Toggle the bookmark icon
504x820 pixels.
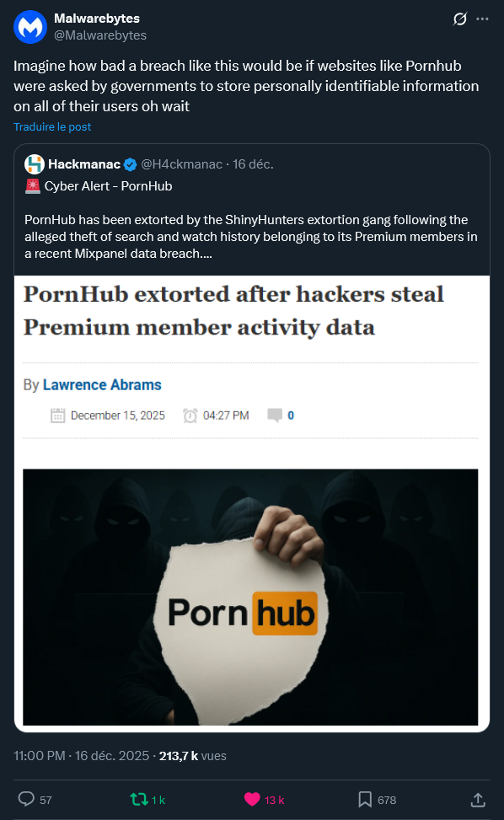pyautogui.click(x=365, y=799)
